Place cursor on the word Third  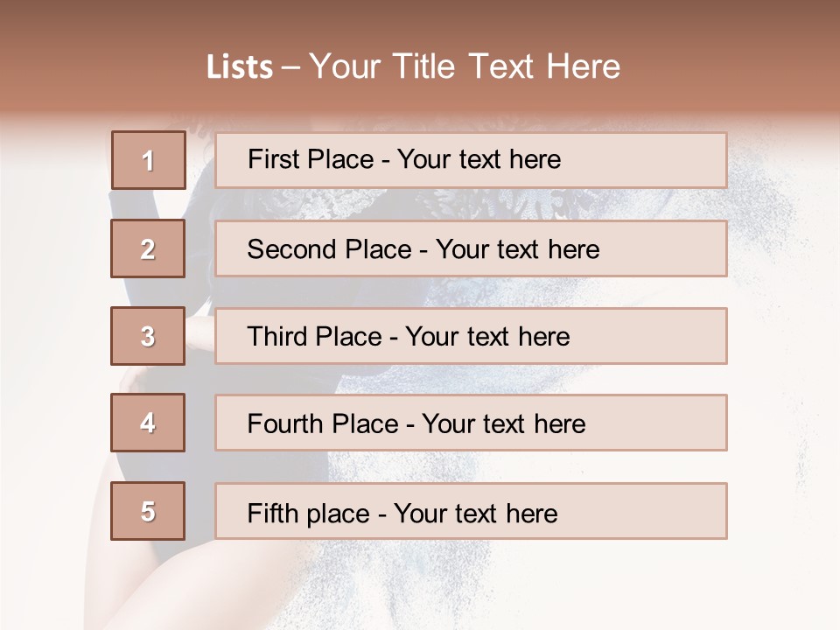tap(277, 336)
